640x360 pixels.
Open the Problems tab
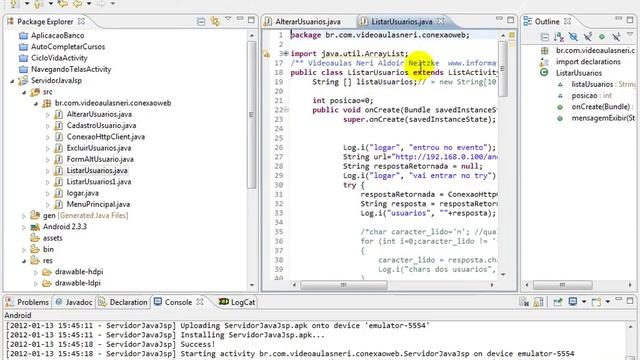tap(27, 302)
